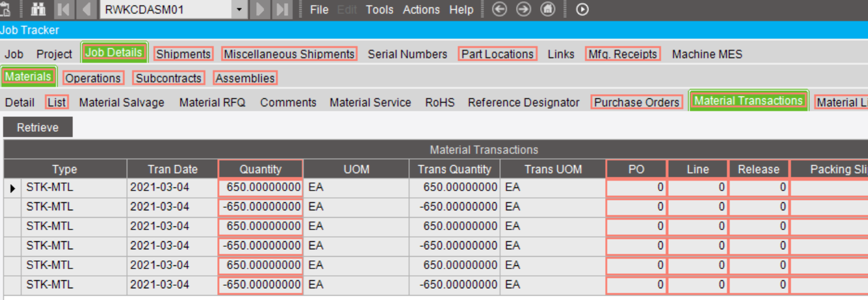
Task: Go to first record arrow icon
Action: (63, 9)
